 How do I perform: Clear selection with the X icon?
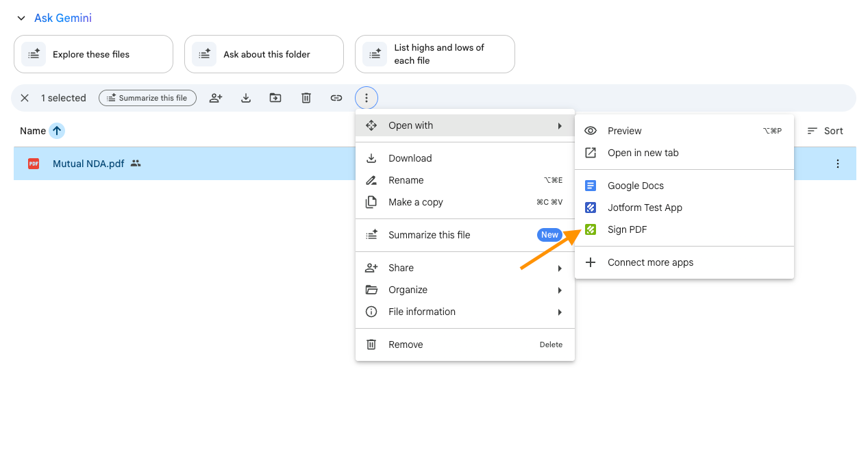click(x=25, y=98)
